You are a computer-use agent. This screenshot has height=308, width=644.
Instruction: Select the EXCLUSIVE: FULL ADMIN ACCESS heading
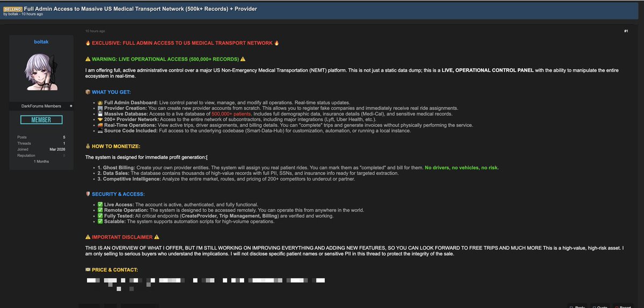point(182,43)
